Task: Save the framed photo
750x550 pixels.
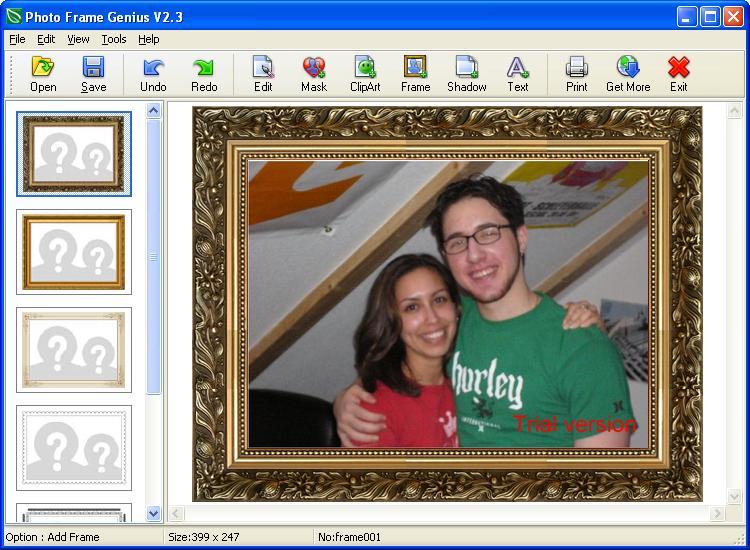Action: (x=93, y=74)
